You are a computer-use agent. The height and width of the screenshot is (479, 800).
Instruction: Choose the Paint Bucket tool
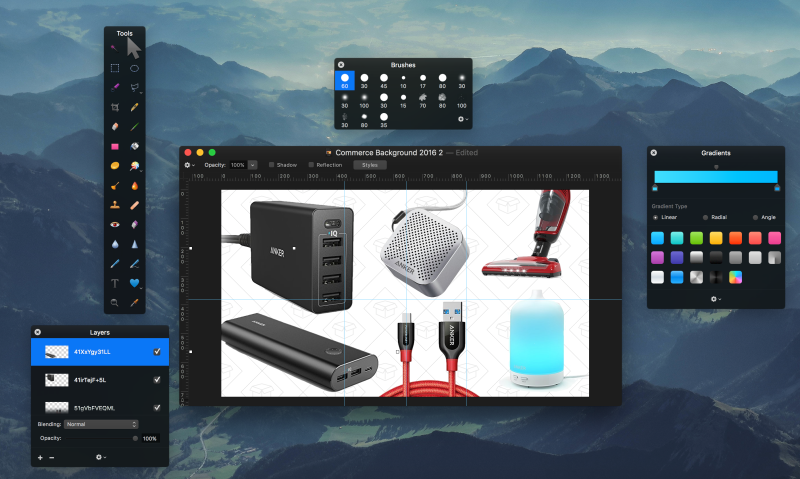134,146
